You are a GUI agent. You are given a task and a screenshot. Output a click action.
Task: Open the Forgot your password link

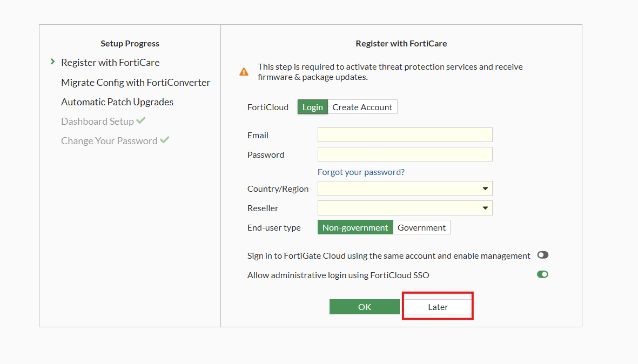(361, 172)
